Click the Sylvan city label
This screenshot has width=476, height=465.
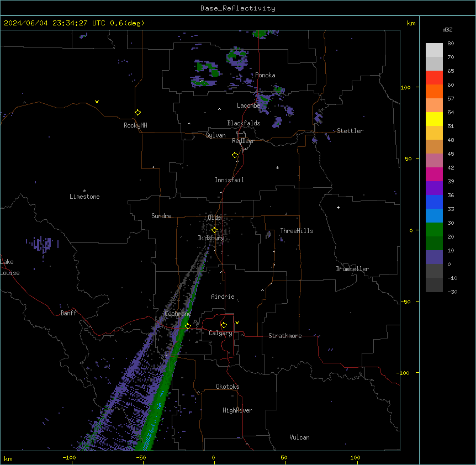pyautogui.click(x=215, y=135)
